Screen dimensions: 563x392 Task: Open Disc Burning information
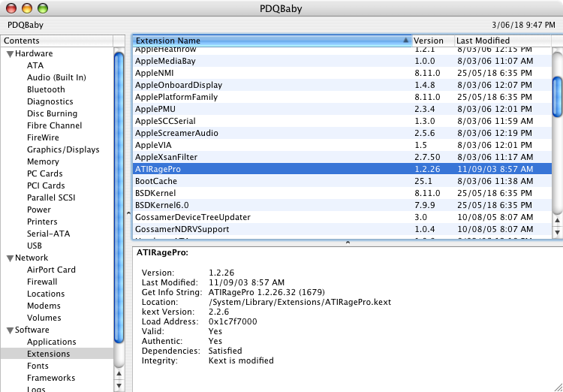click(52, 113)
